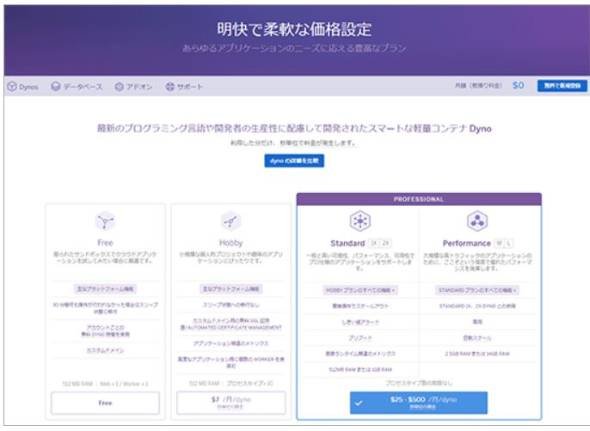Expand HOBBY plan features under Standard
Image resolution: width=590 pixels, height=431 pixels.
[360, 290]
